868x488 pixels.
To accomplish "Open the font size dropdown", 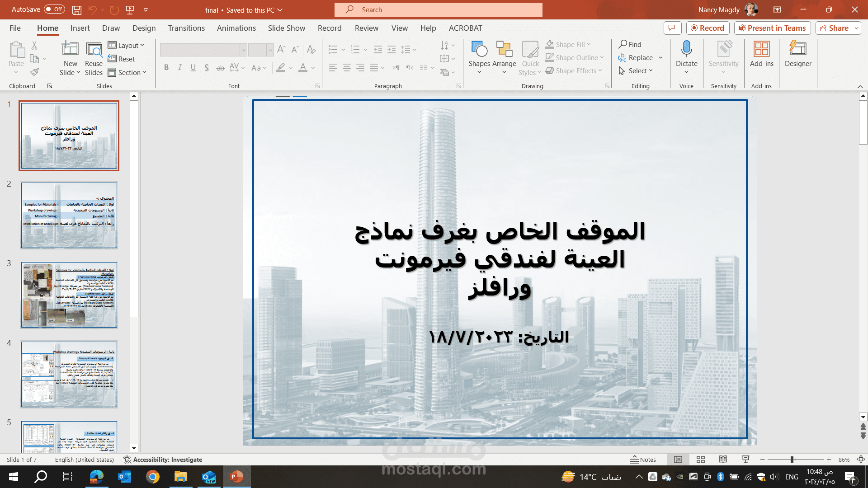I will pos(270,50).
